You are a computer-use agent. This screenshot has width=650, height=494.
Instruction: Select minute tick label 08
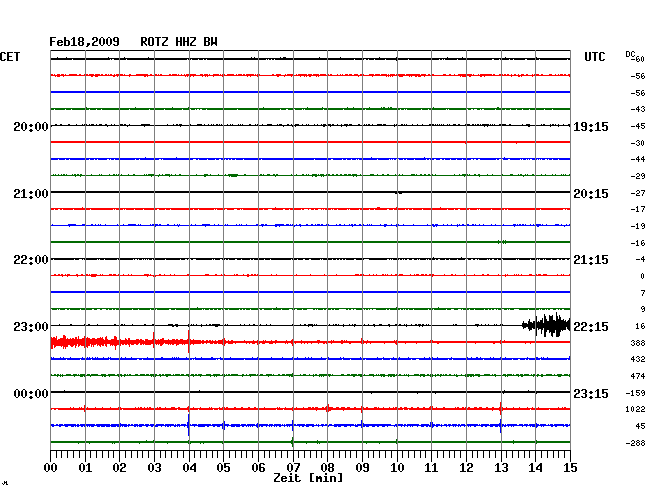tap(327, 467)
